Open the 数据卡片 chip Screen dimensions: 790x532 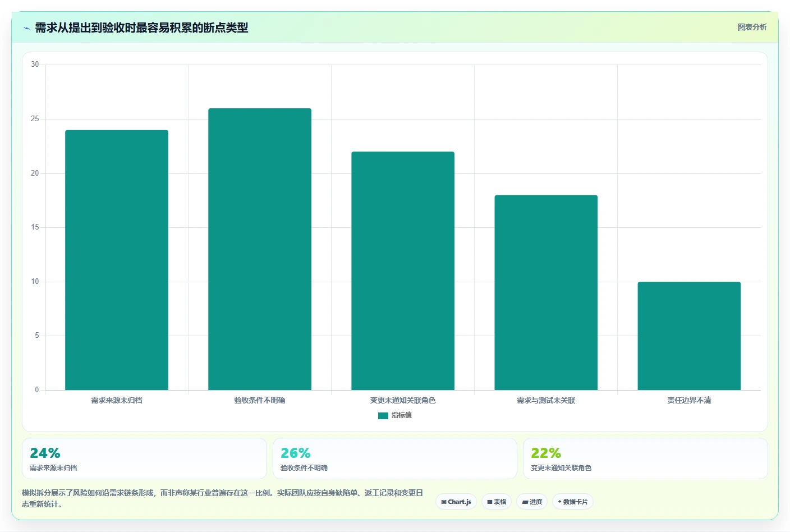tap(573, 502)
